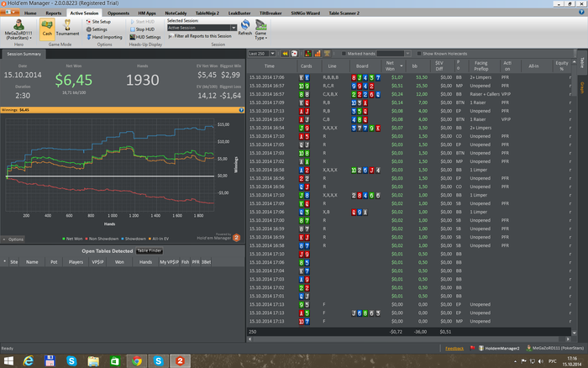Click the Hero MeGaZoRD111 avatar icon
Screen dimensions: 588x368
tap(18, 25)
